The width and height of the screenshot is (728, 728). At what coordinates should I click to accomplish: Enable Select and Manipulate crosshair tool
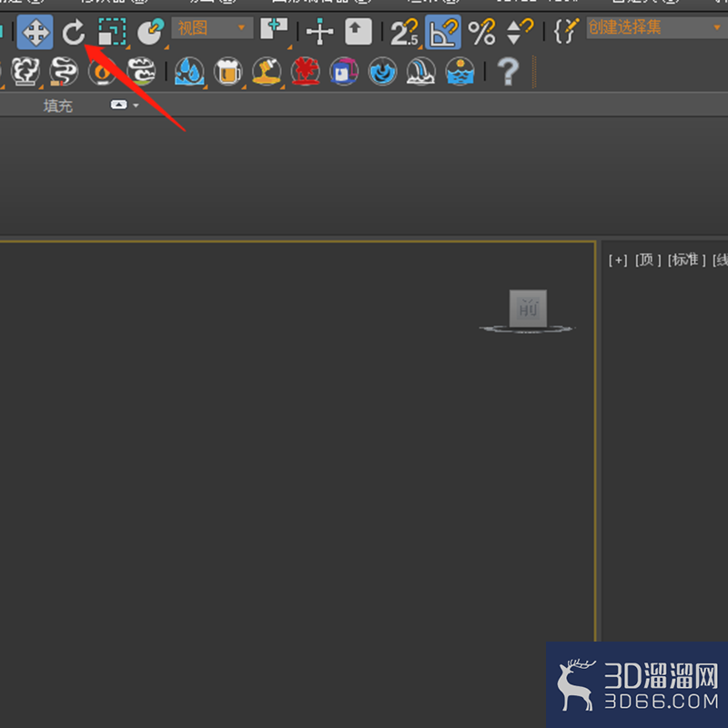[x=320, y=32]
